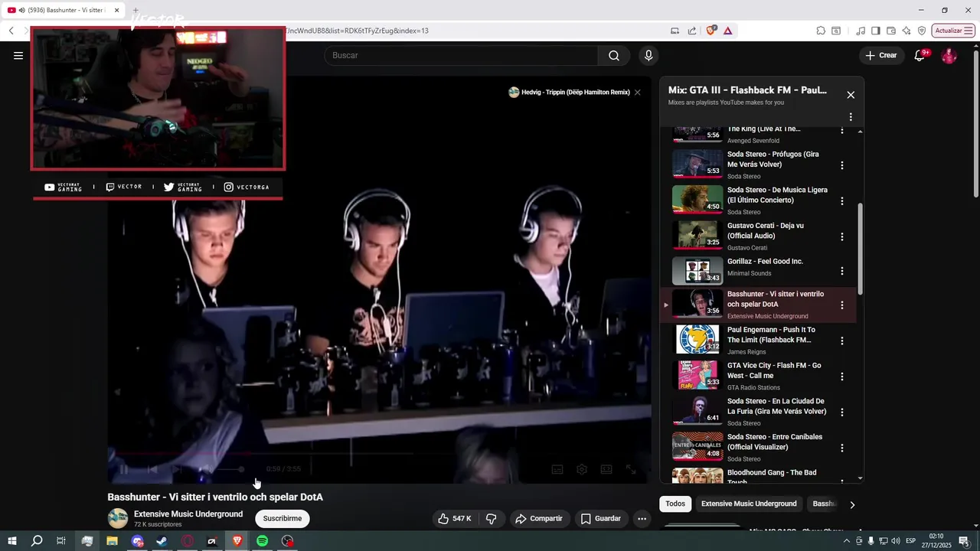This screenshot has width=980, height=551.
Task: Open more video actions ellipsis
Action: (x=642, y=519)
